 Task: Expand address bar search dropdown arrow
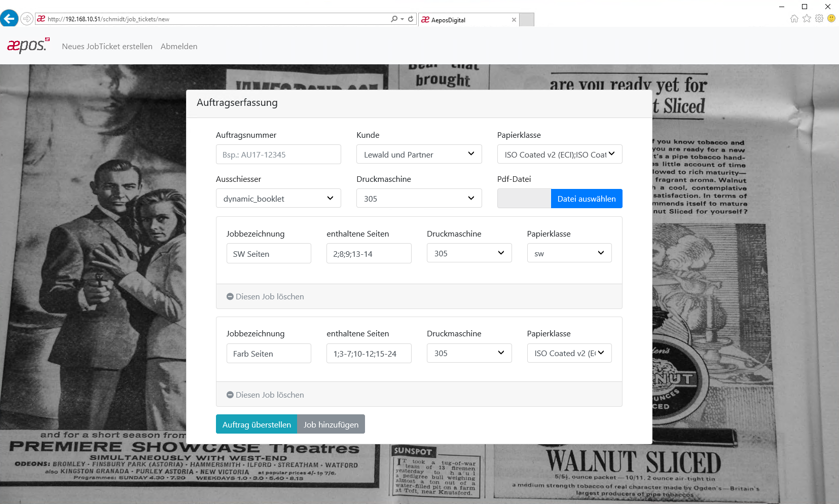(x=403, y=19)
